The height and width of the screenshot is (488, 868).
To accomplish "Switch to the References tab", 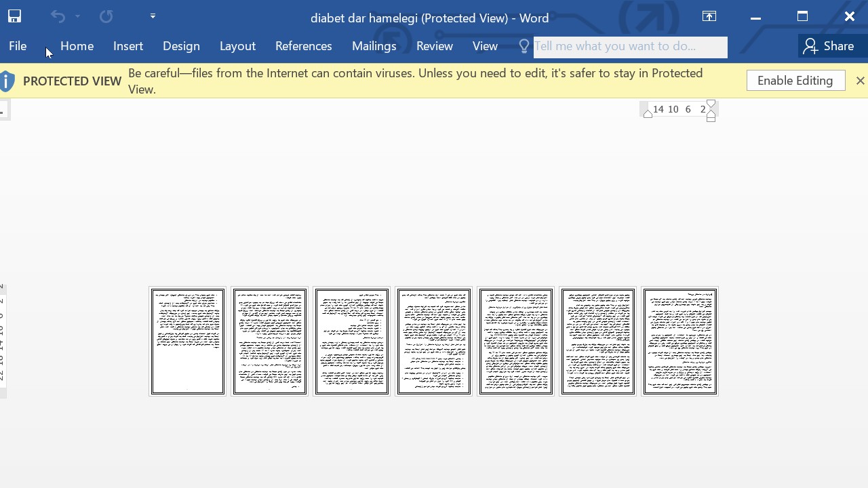I will click(303, 46).
